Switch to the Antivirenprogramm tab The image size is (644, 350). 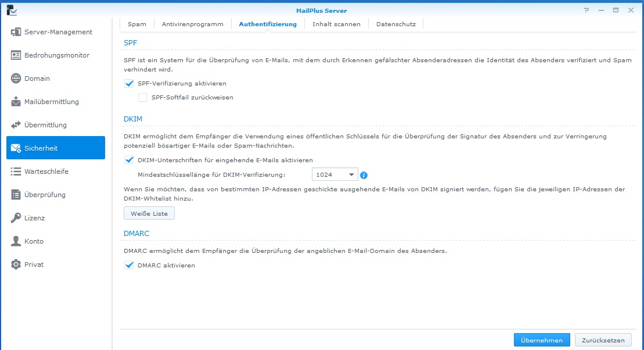pyautogui.click(x=193, y=24)
